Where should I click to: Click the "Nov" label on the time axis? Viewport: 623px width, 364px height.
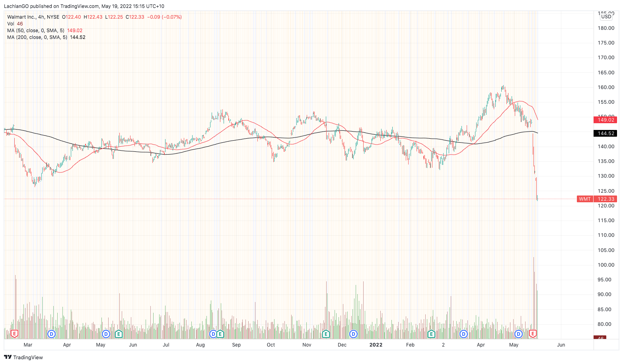click(307, 345)
